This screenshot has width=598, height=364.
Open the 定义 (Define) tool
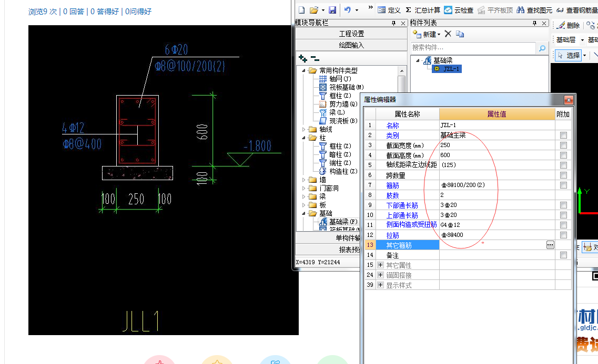[389, 10]
